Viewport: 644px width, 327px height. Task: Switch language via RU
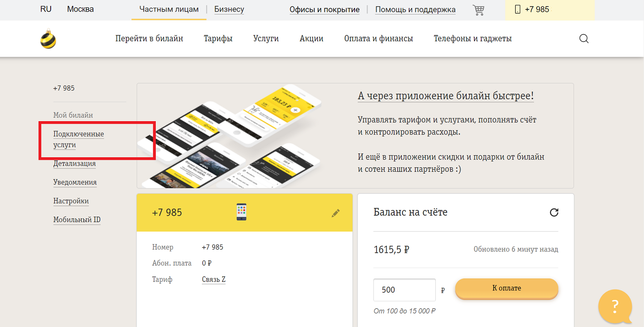tap(46, 9)
